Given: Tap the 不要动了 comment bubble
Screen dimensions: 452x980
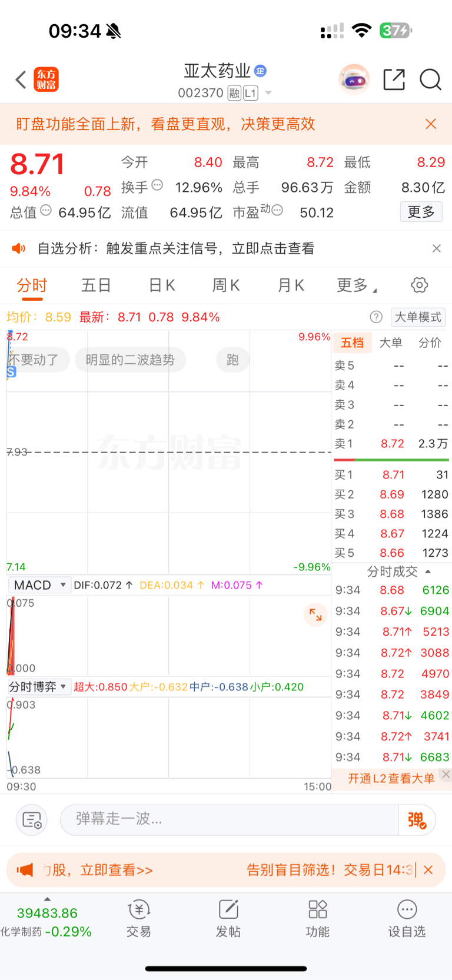Looking at the screenshot, I should click(36, 360).
